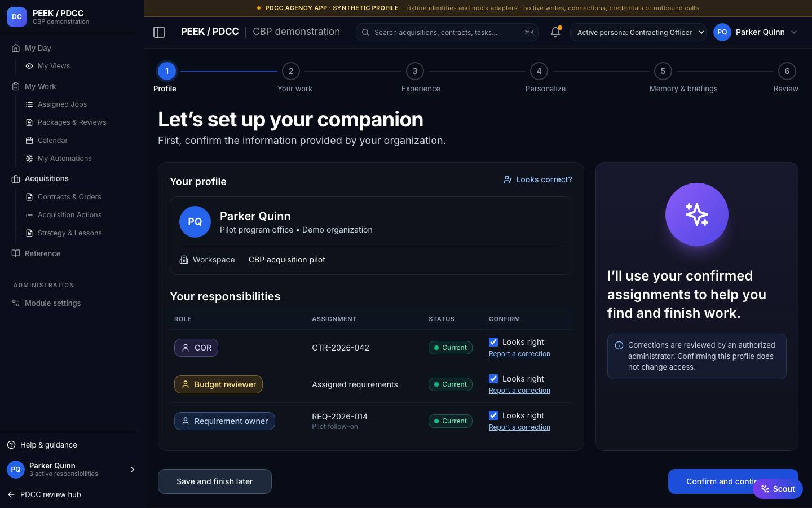Screen dimensions: 812x508
Task: Click the info icon in corrections note
Action: pyautogui.click(x=619, y=345)
